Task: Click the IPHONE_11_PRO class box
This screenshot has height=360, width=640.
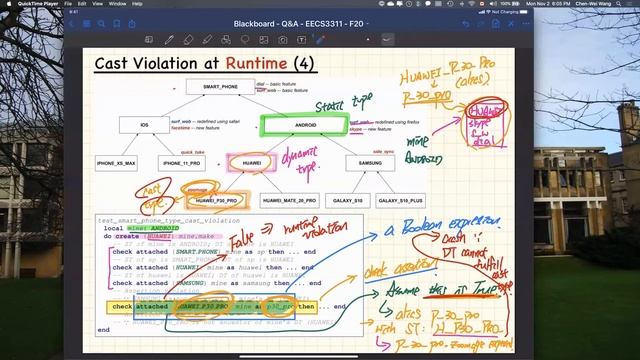Action: (182, 163)
